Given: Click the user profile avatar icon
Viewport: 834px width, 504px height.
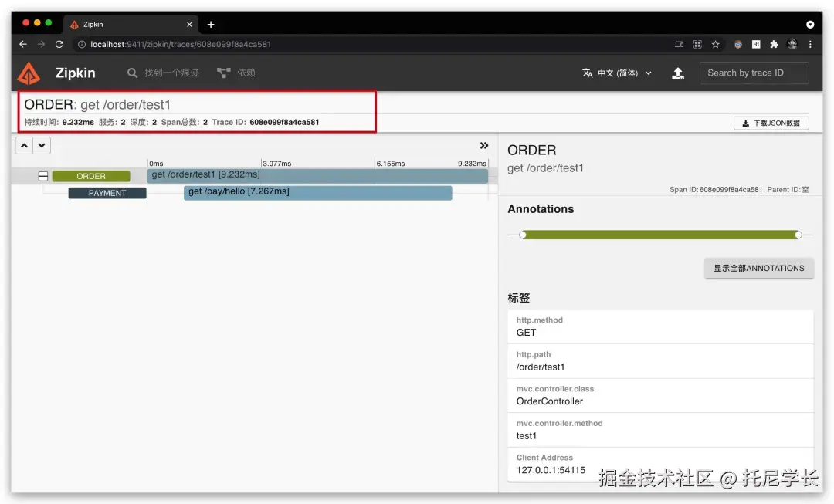Looking at the screenshot, I should (x=792, y=44).
